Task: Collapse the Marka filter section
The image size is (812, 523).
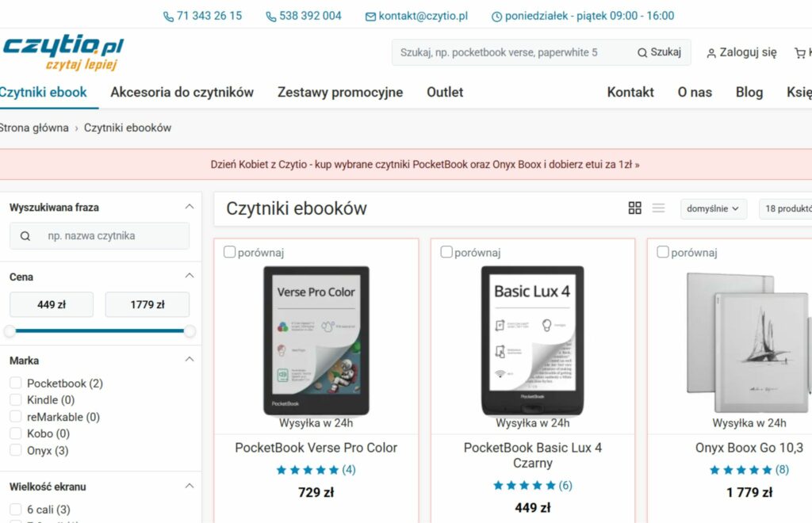Action: coord(190,360)
